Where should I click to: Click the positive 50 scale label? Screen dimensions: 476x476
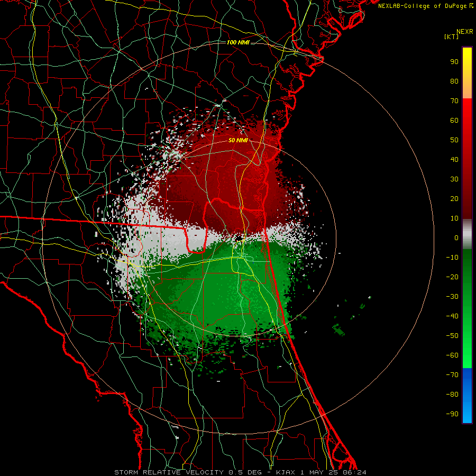click(454, 140)
